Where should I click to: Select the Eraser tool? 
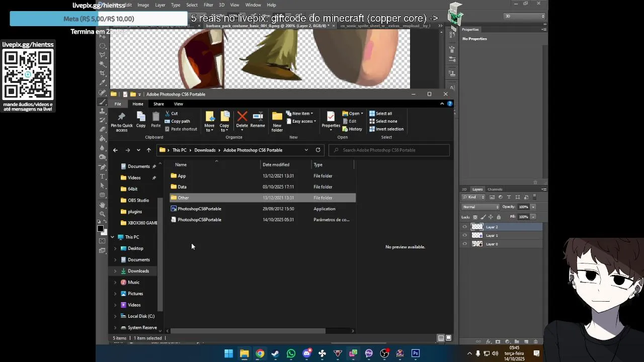coord(103,130)
